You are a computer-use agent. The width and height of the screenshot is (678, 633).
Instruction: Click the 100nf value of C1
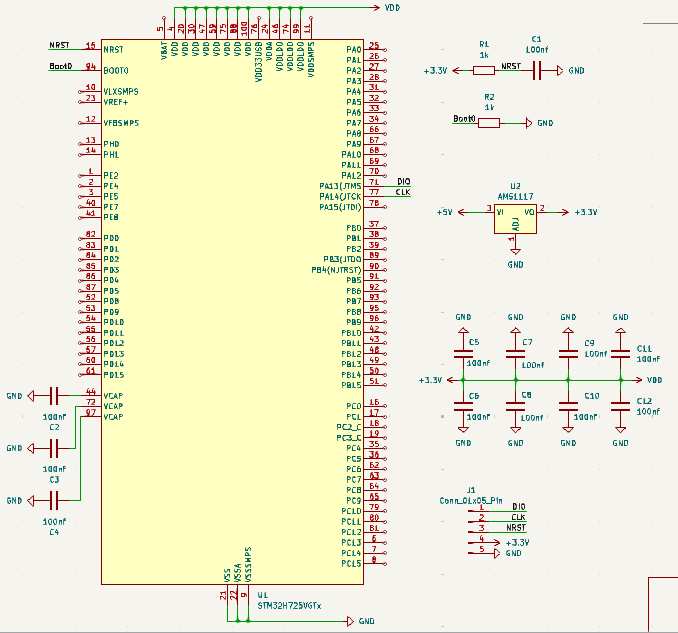537,50
